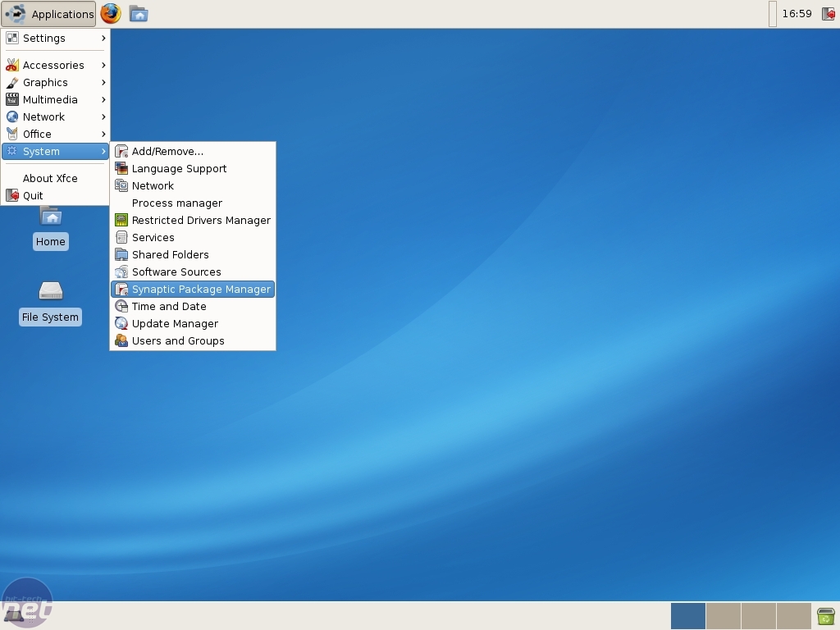Open Add/Remove... from the System submenu

pos(193,152)
